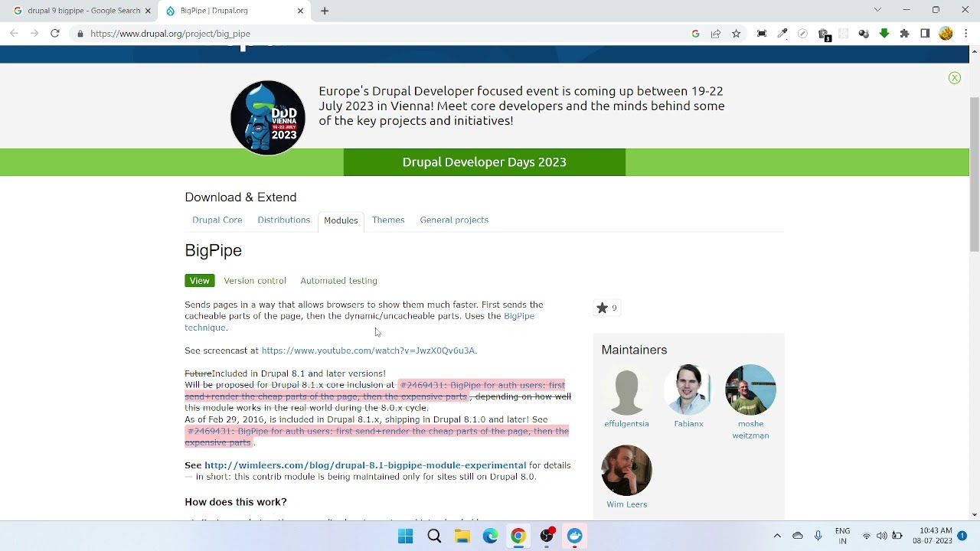The image size is (980, 551).
Task: Click the address bar URL field
Action: point(383,34)
